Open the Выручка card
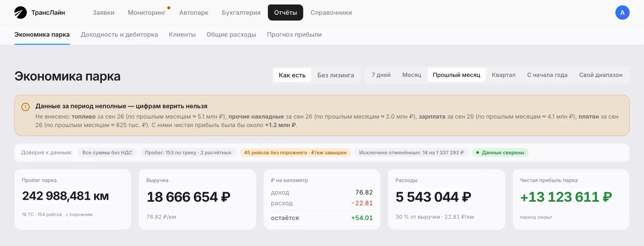The width and height of the screenshot is (644, 246). tap(197, 199)
